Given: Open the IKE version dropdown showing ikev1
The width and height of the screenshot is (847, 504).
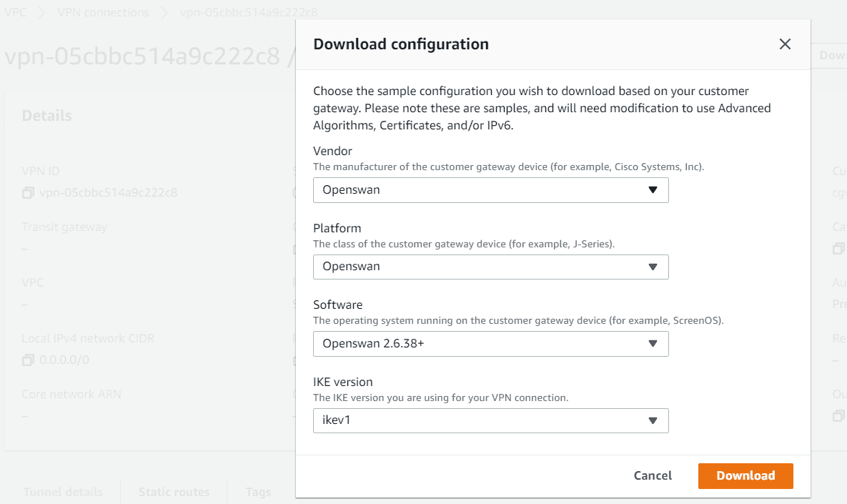Looking at the screenshot, I should pos(490,420).
